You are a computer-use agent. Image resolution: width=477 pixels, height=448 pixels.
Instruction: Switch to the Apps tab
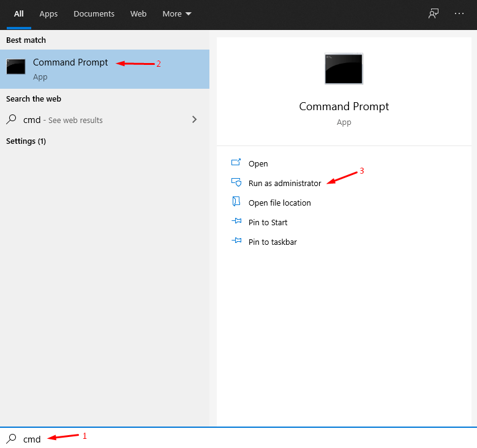(x=48, y=13)
